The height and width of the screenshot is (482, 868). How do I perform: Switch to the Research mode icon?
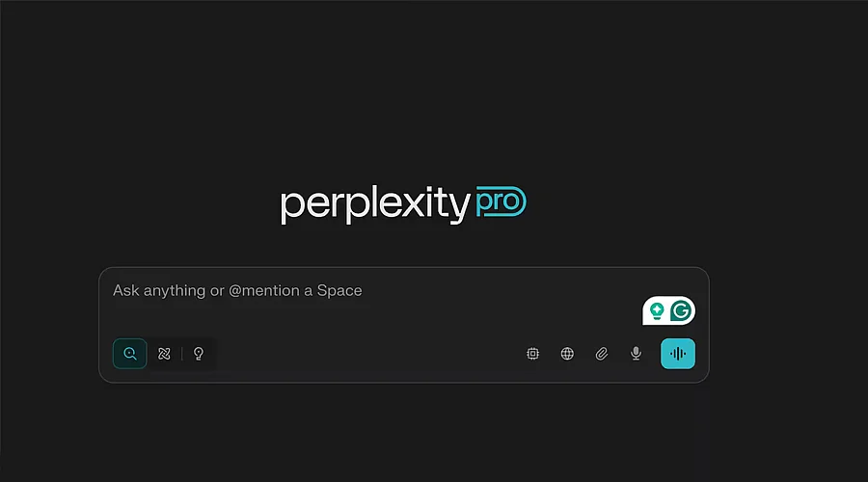[x=164, y=354]
